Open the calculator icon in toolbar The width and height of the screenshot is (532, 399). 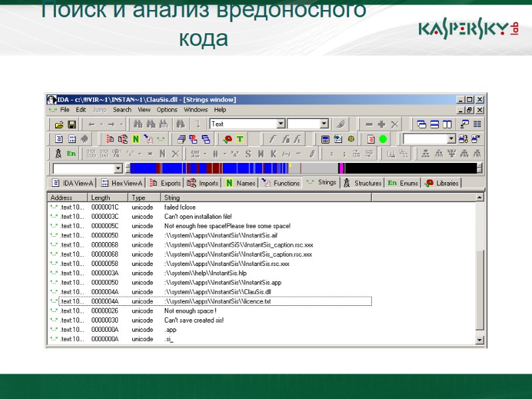click(325, 139)
